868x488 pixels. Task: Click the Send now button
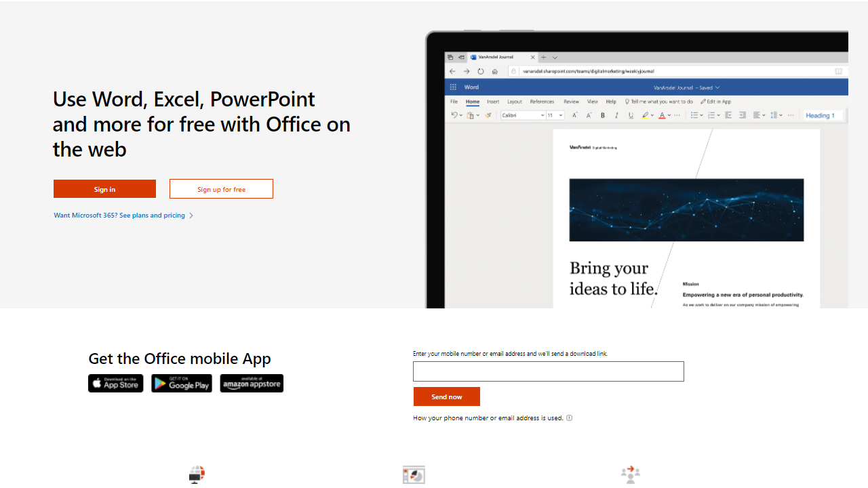click(x=447, y=396)
